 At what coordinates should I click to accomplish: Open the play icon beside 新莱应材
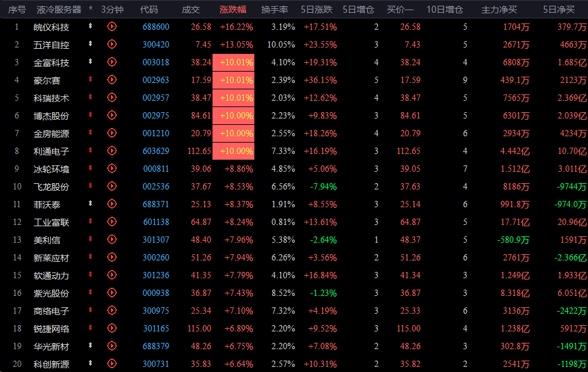click(x=112, y=257)
